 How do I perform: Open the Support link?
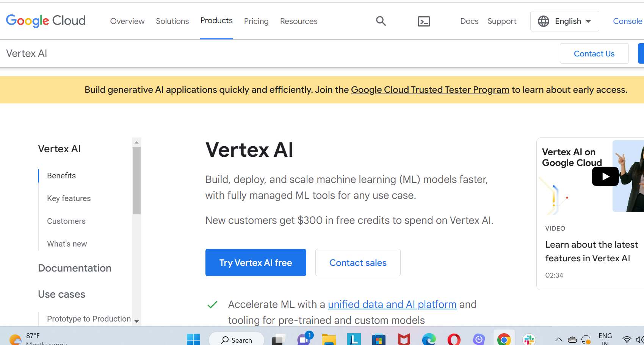click(x=502, y=21)
